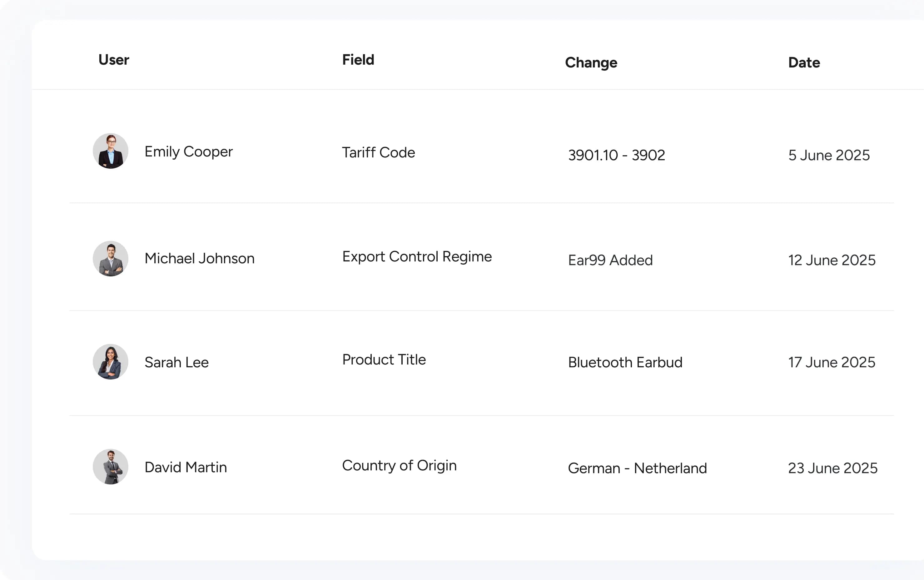
Task: Select the change value 3901.10 - 3902
Action: tap(617, 155)
